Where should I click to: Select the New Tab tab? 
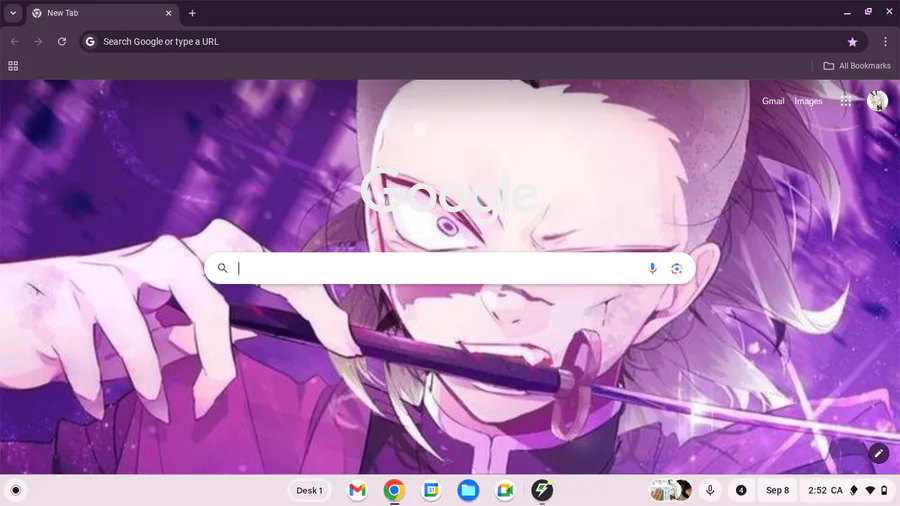coord(103,13)
